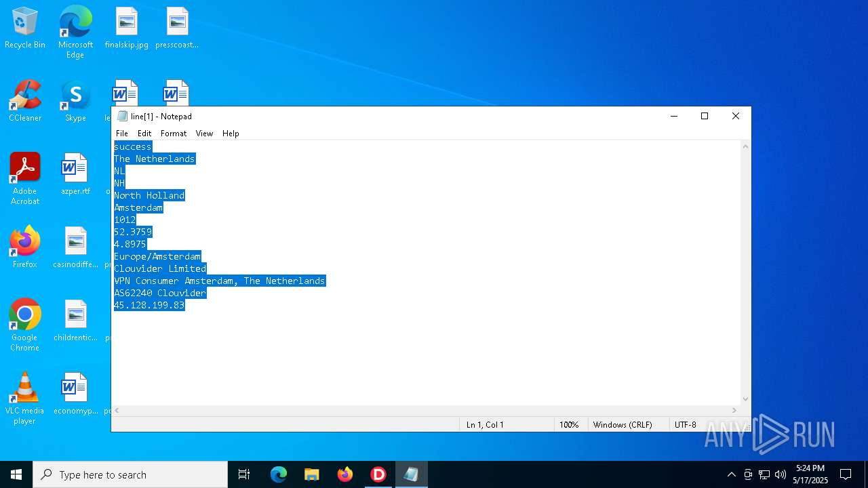Select childrentic image file icon

75,321
